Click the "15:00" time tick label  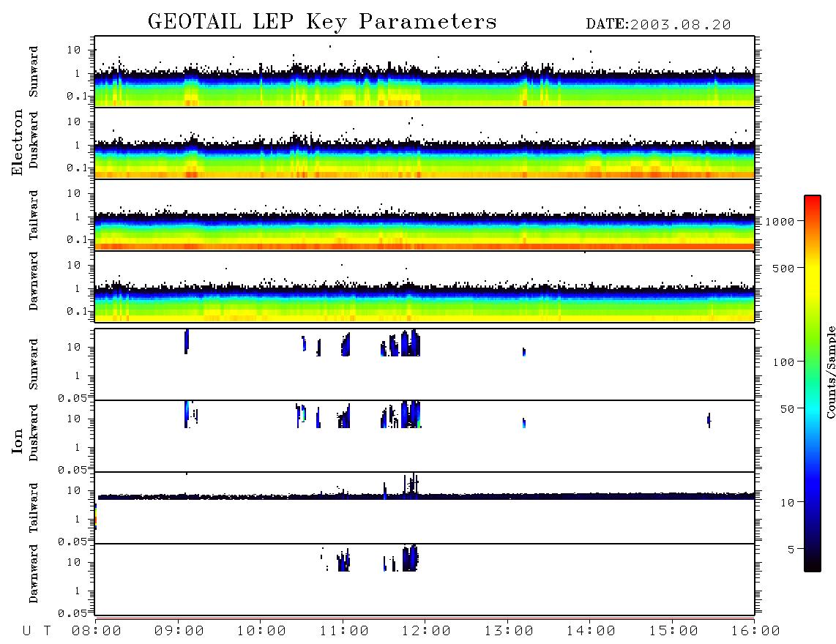coord(673,631)
